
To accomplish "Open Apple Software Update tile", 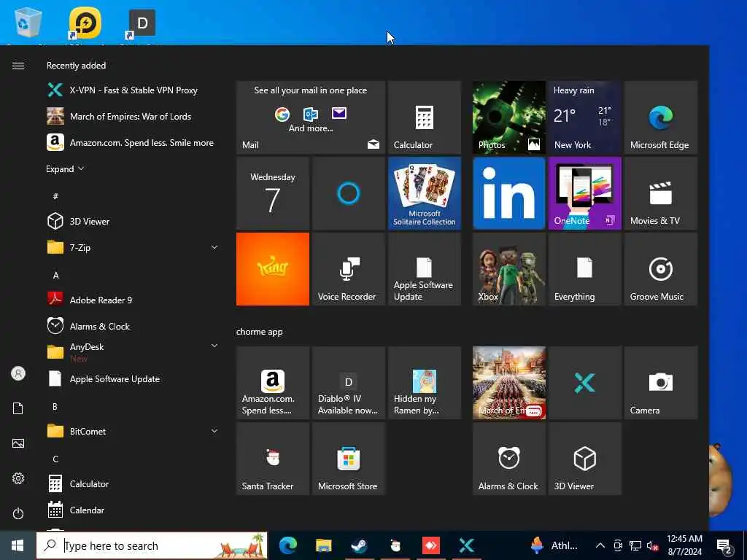I will pos(425,269).
